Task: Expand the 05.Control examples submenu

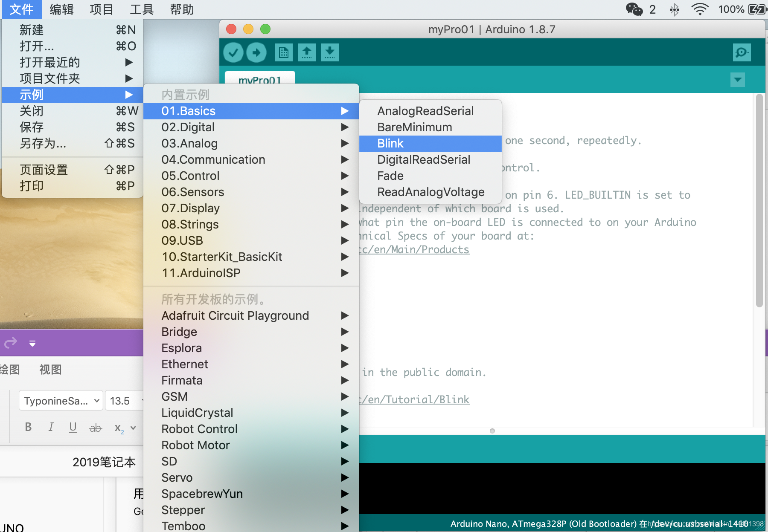Action: [x=251, y=176]
